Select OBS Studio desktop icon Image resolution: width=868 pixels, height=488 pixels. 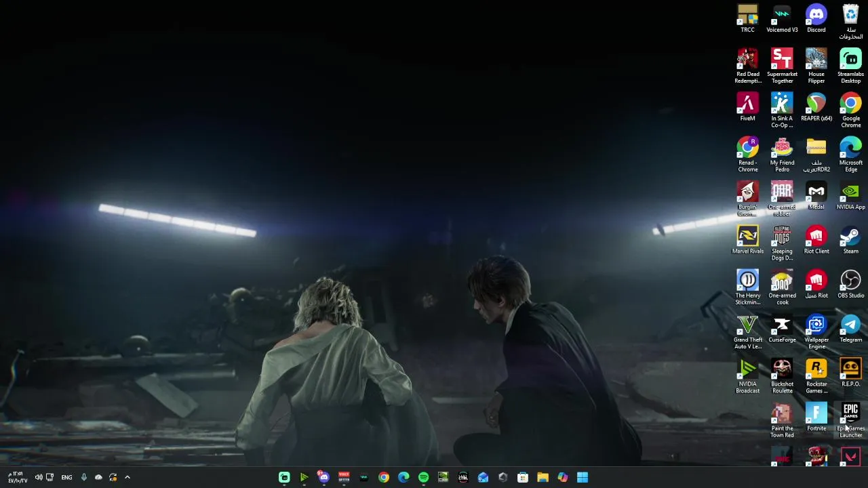coord(850,285)
